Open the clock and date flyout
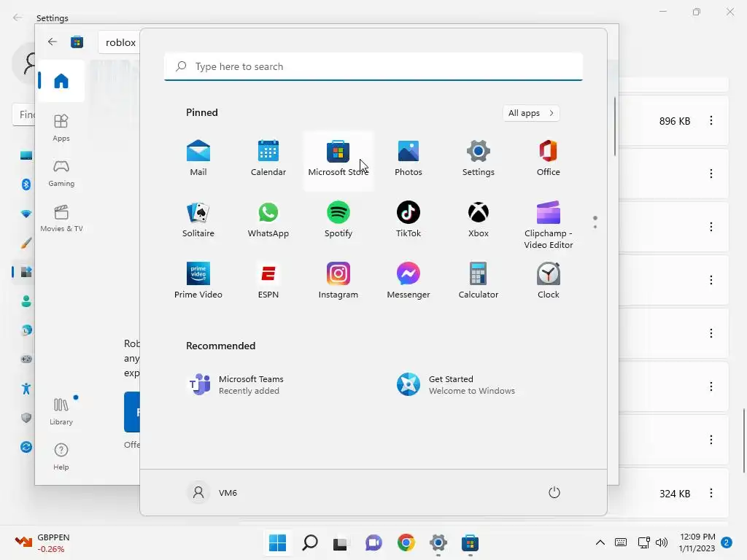 coord(697,542)
